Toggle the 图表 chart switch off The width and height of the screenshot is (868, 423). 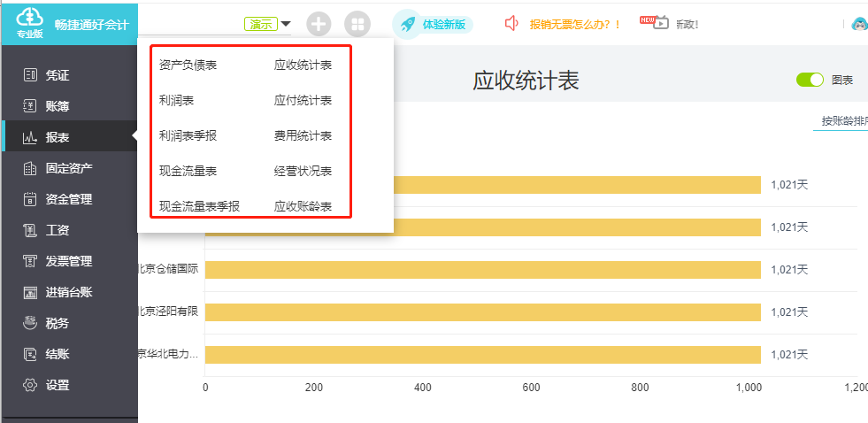(x=810, y=80)
